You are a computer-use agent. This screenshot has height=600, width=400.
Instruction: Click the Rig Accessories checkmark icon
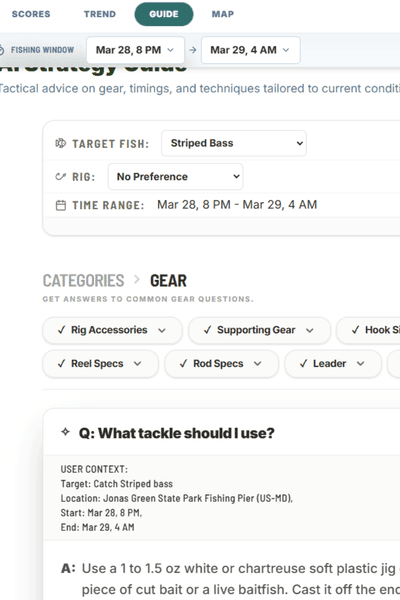click(61, 330)
